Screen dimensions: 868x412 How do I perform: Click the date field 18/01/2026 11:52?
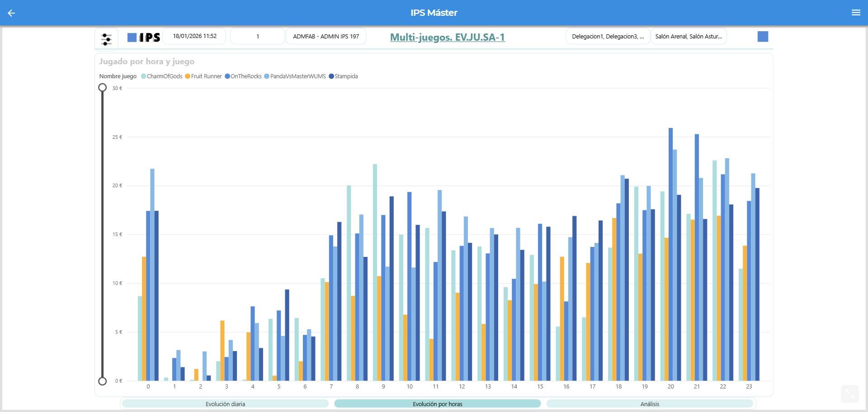194,36
